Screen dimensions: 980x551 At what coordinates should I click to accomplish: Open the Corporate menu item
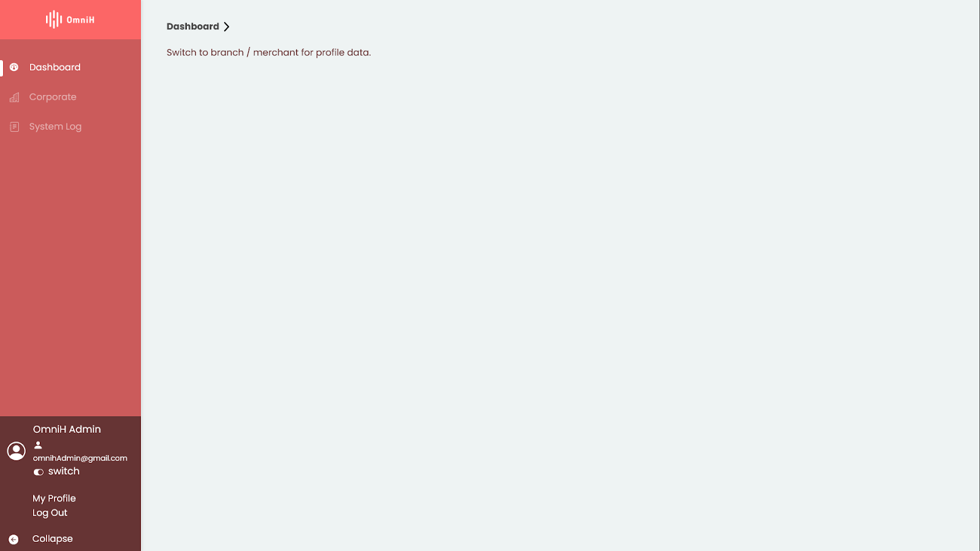[70, 97]
